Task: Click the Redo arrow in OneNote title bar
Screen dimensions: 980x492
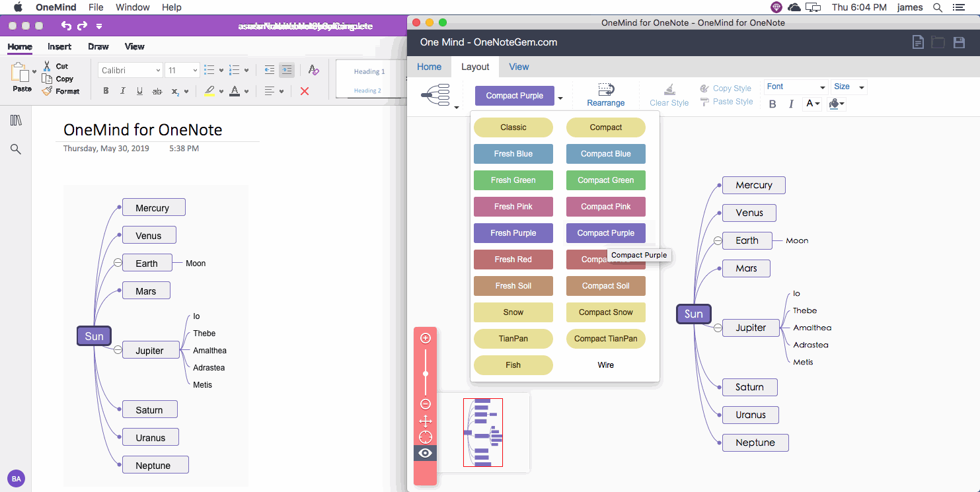Action: [82, 26]
